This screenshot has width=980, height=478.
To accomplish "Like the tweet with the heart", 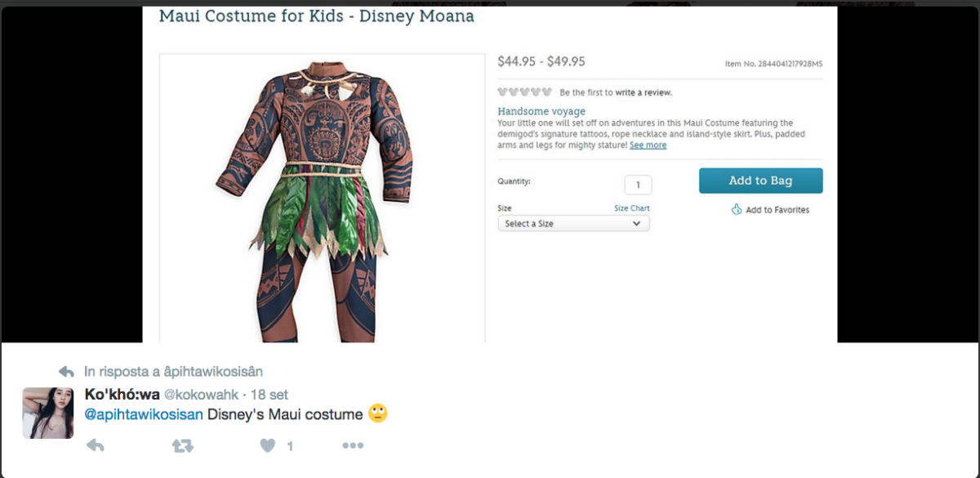I will 267,445.
